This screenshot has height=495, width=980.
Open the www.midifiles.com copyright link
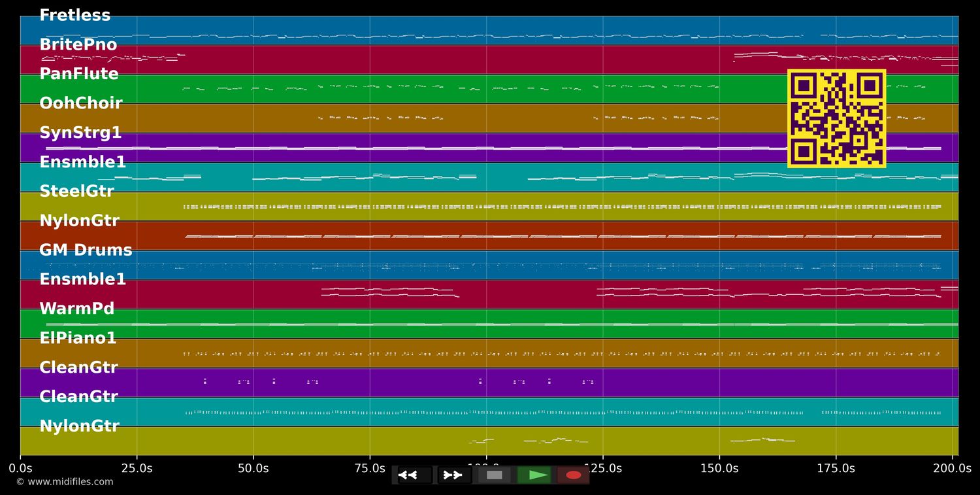click(65, 482)
